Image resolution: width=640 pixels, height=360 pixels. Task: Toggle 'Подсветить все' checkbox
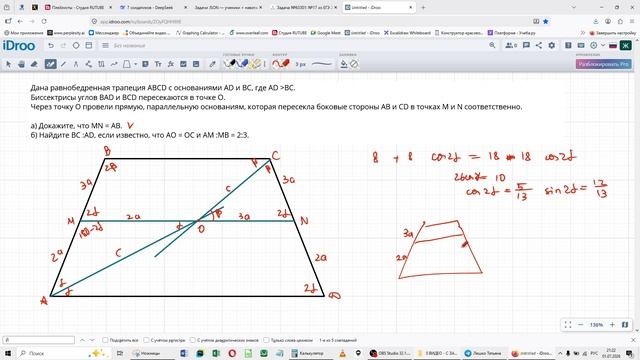pyautogui.click(x=105, y=340)
